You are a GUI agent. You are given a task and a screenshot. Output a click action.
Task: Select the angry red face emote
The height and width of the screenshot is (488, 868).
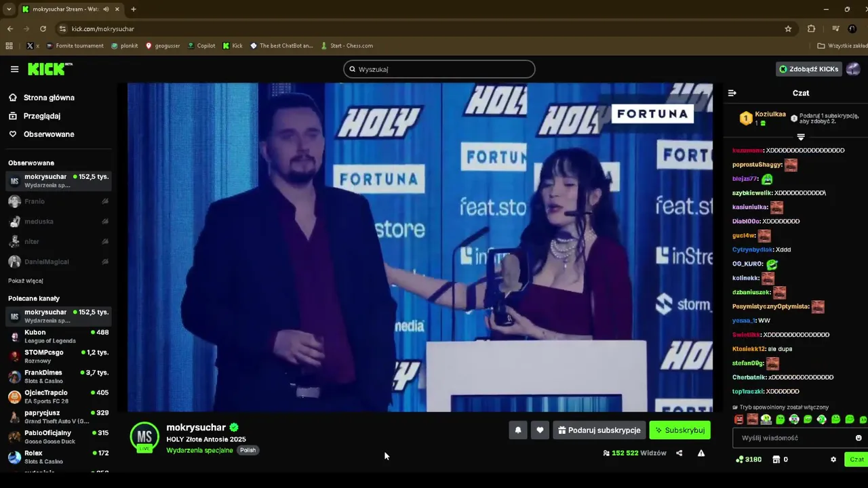(739, 420)
